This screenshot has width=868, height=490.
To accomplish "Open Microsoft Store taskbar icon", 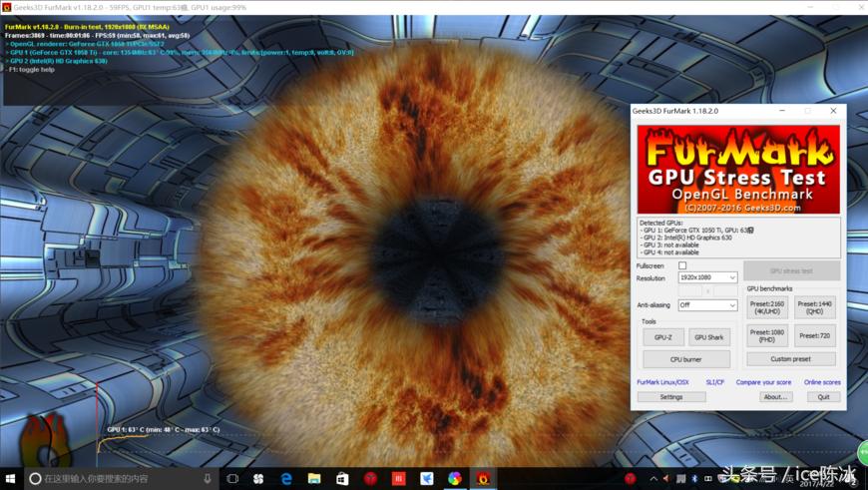I will click(342, 479).
